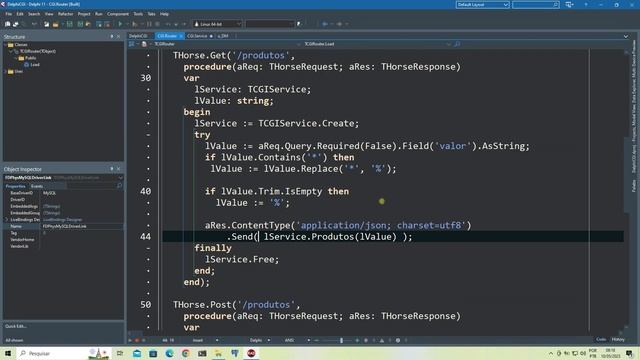The width and height of the screenshot is (640, 360).
Task: Close the CGI.Router editor tab
Action: pos(181,36)
